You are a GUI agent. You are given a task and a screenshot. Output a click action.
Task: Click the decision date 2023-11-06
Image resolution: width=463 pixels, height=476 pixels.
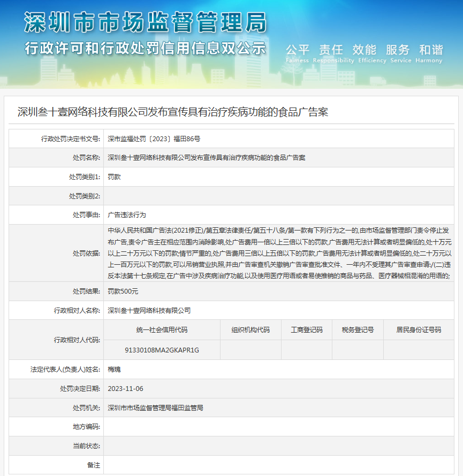click(125, 389)
